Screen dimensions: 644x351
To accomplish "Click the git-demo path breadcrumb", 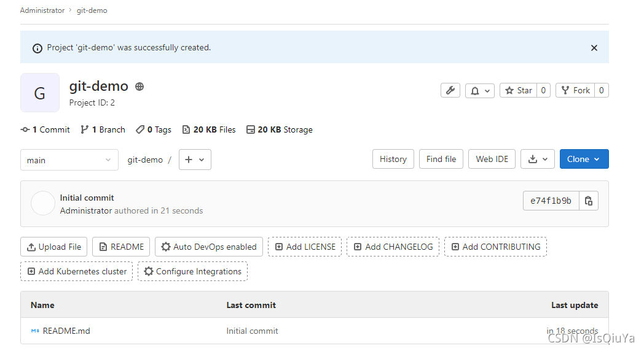I will pos(145,160).
